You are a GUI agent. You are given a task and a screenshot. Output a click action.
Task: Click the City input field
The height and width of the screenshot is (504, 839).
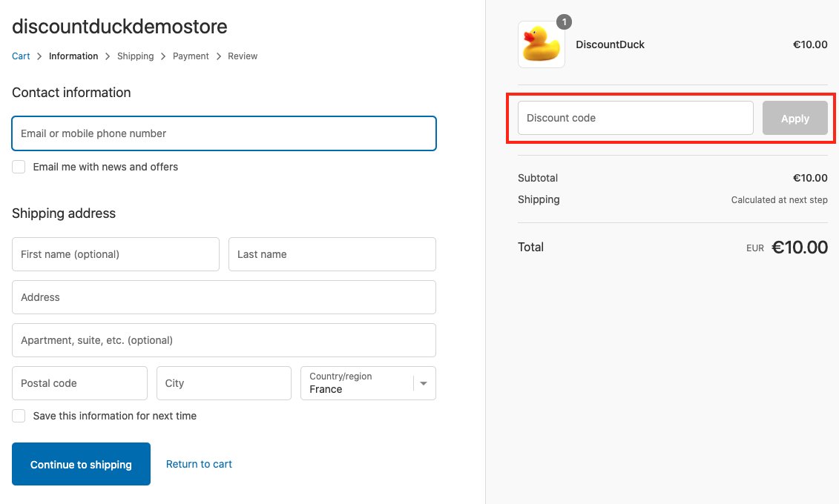click(224, 383)
